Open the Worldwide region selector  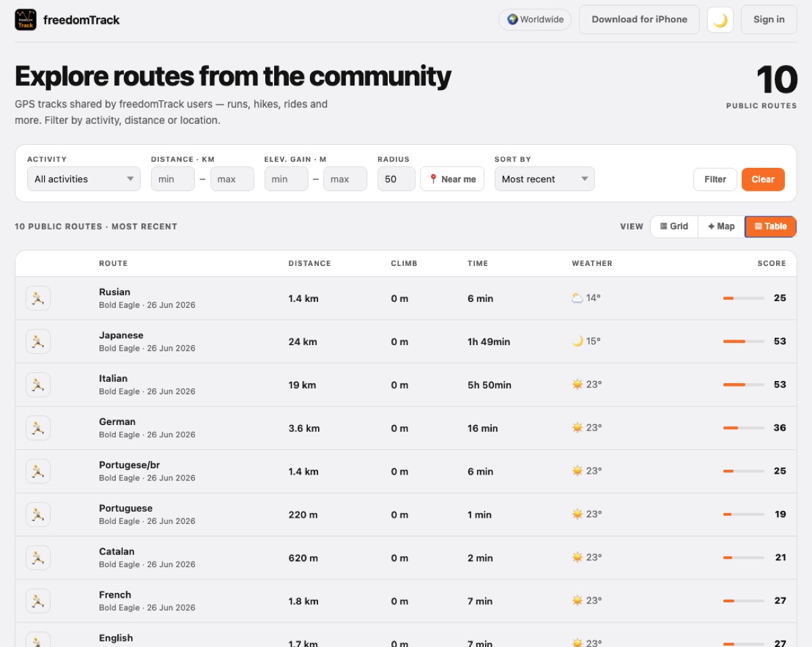(x=535, y=20)
